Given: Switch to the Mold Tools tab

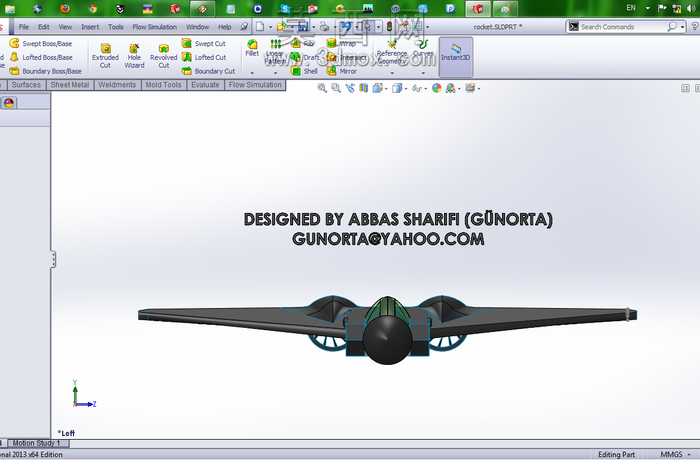Looking at the screenshot, I should (x=163, y=85).
